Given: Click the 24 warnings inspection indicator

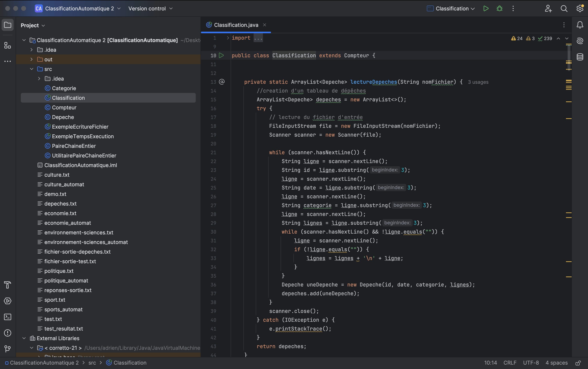Looking at the screenshot, I should coord(517,38).
